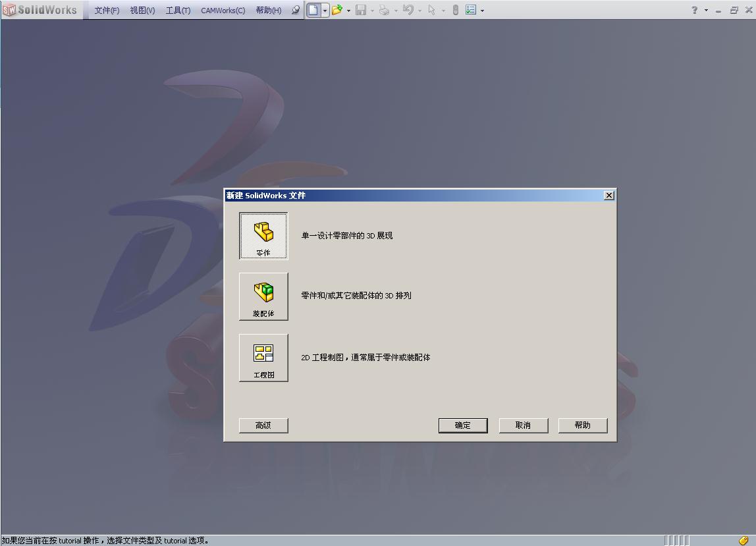This screenshot has width=756, height=546.
Task: Confirm with the 确定 button
Action: [463, 425]
